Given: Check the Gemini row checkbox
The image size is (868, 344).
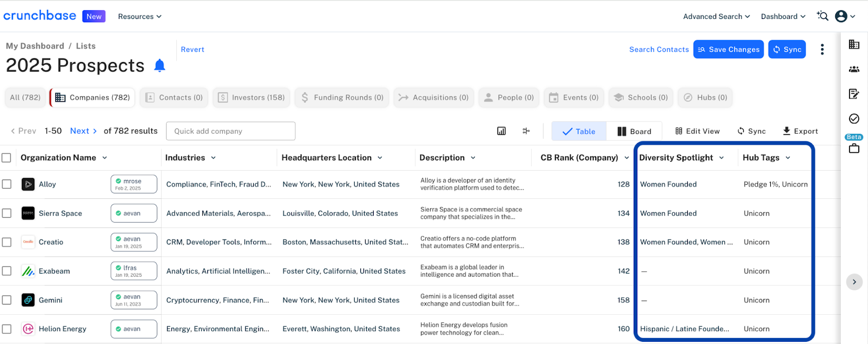Looking at the screenshot, I should click(x=7, y=300).
